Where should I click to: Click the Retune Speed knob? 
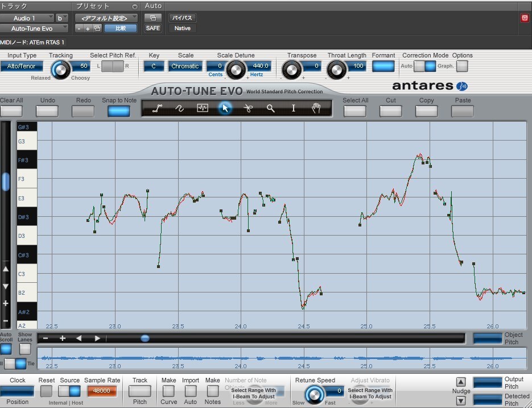tap(315, 395)
